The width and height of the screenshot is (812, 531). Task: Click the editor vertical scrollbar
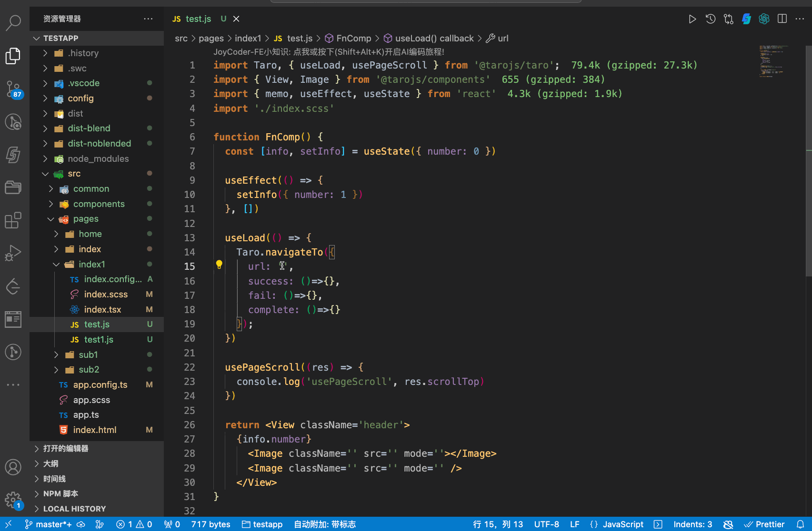pyautogui.click(x=809, y=162)
